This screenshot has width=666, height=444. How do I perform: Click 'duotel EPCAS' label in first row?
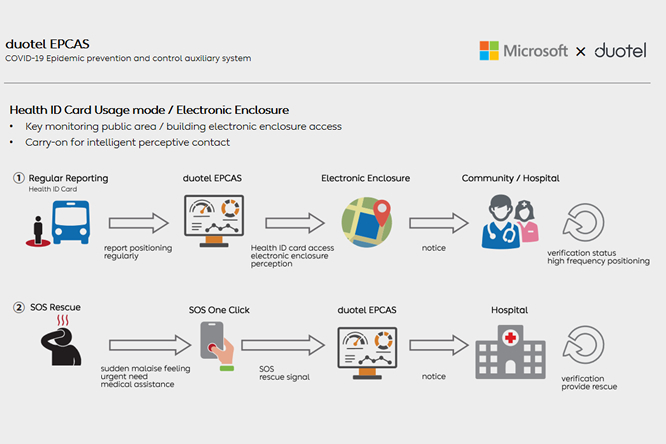coord(212,178)
